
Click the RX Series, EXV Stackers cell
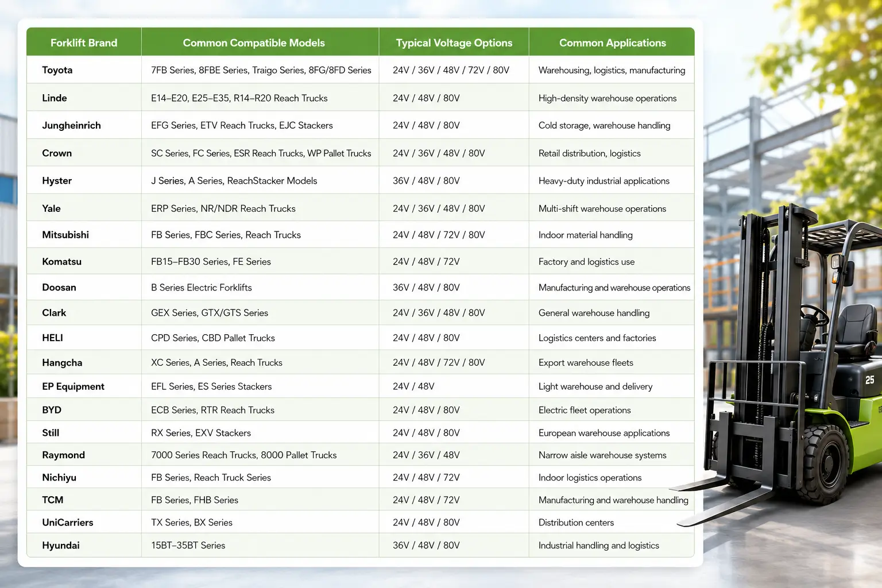(x=260, y=432)
